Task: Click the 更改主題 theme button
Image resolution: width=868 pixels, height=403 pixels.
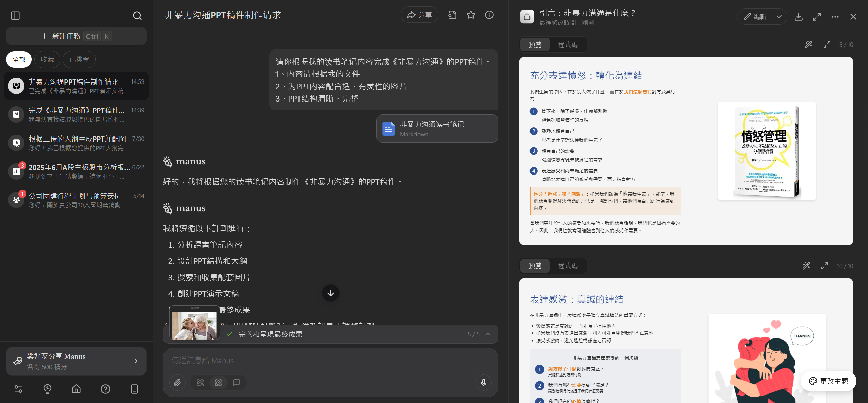Action: [828, 381]
